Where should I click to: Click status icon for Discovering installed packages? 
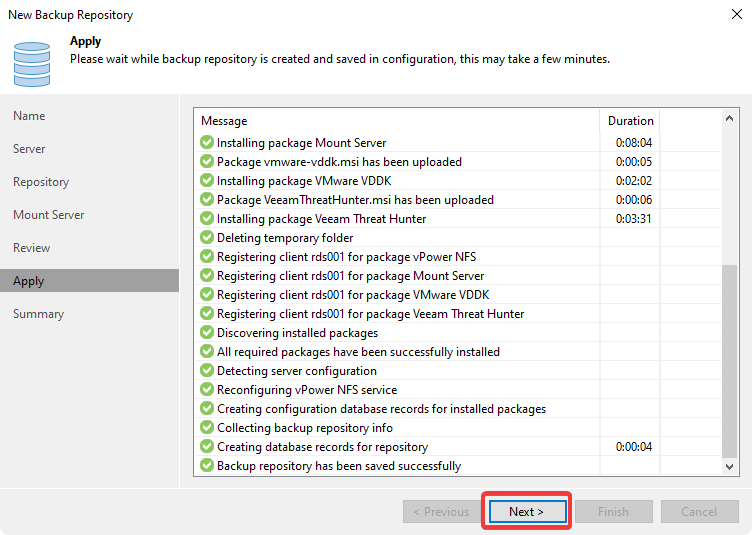coord(207,333)
